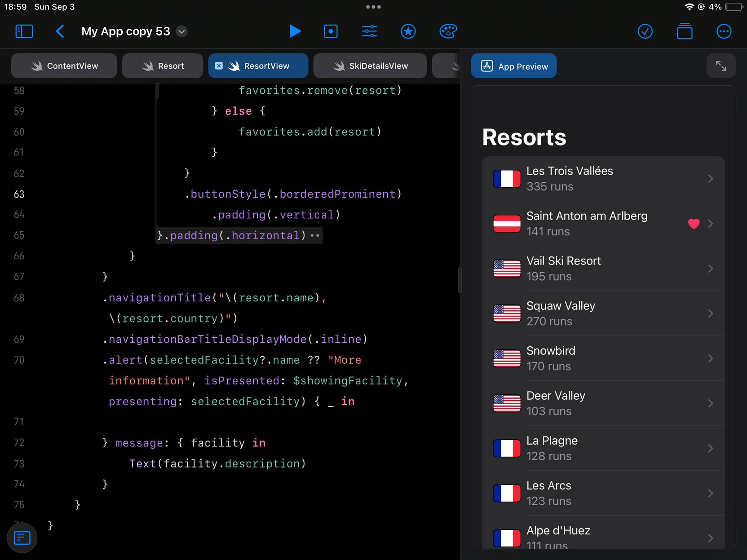Click the French flag beside La Plagne

pyautogui.click(x=507, y=448)
